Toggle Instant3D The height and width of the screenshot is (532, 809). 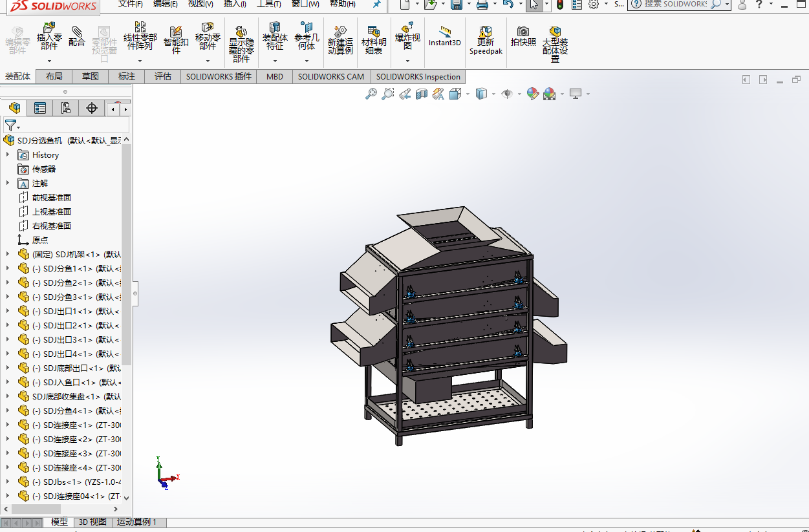(445, 36)
